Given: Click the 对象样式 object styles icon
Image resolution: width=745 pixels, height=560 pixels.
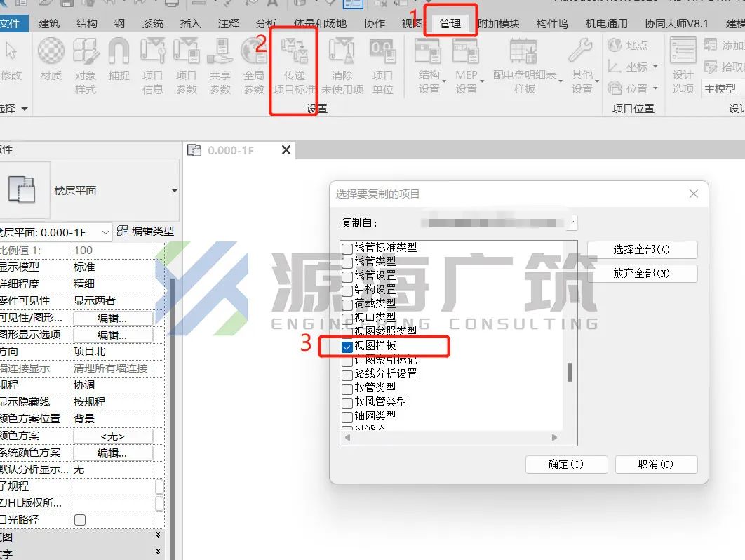Looking at the screenshot, I should (86, 67).
